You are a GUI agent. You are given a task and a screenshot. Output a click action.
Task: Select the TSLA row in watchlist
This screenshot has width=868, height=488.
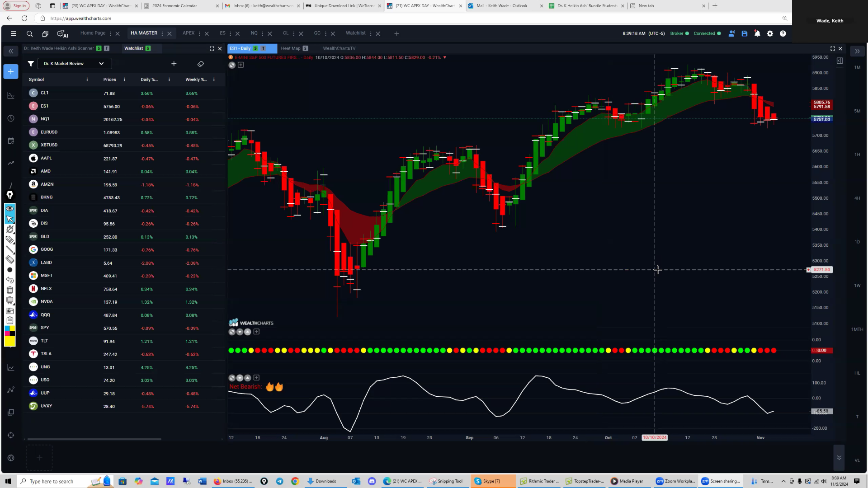tap(124, 354)
